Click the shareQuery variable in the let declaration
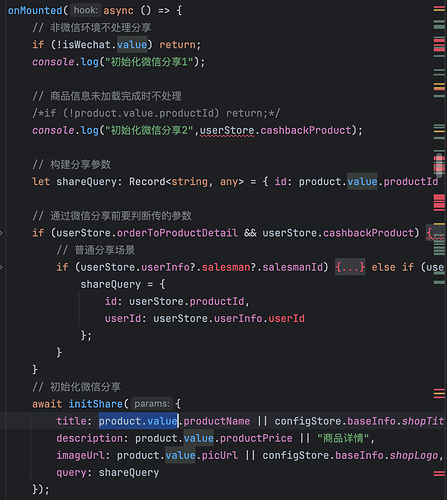This screenshot has height=500, width=447. click(x=86, y=182)
